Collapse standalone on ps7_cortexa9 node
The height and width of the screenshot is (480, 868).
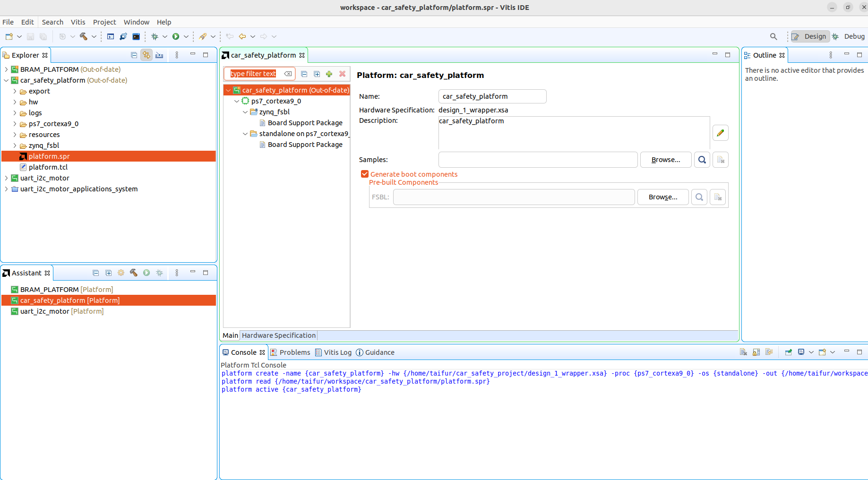tap(245, 134)
